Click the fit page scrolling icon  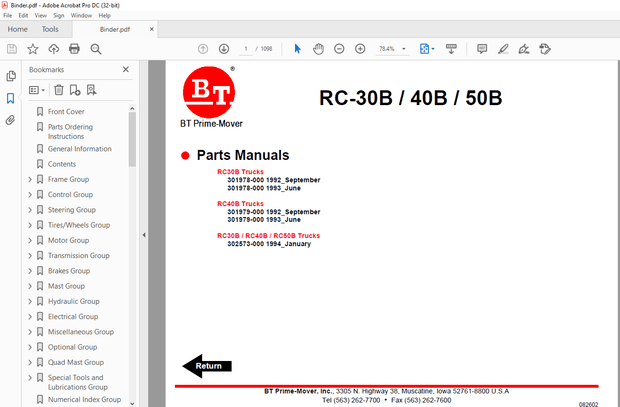[426, 49]
